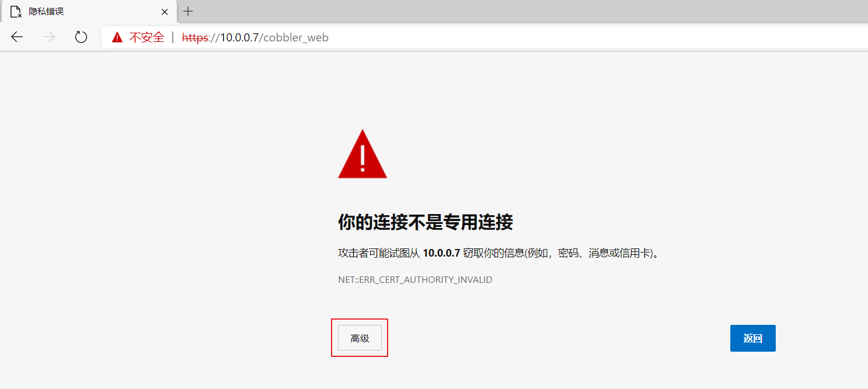Click the red warning triangle in address bar
This screenshot has height=389, width=868.
tap(117, 38)
